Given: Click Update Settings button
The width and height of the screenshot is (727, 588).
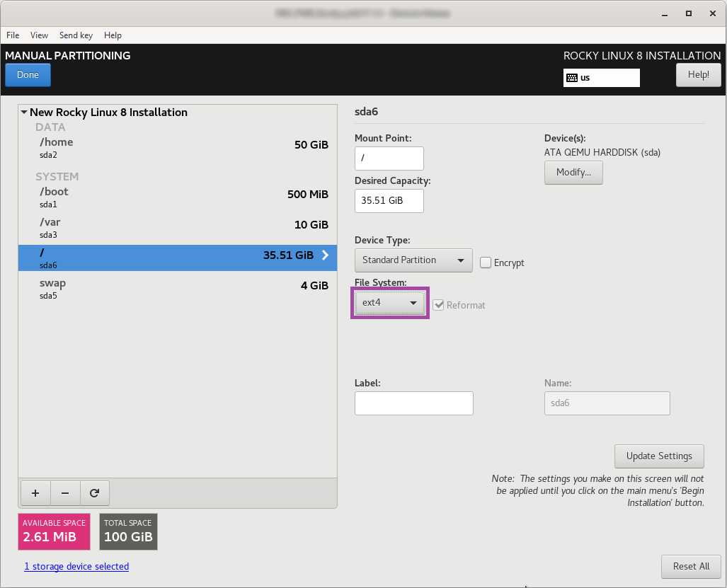Looking at the screenshot, I should click(x=659, y=456).
